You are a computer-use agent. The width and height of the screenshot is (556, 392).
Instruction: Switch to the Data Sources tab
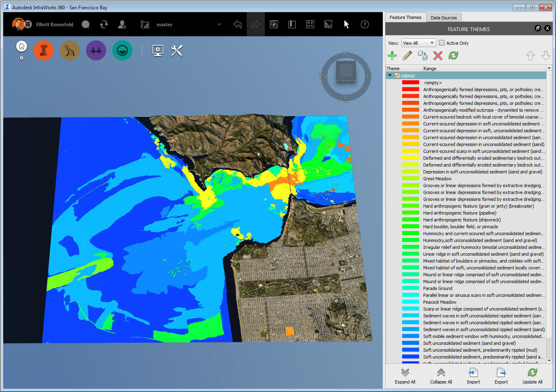pyautogui.click(x=444, y=17)
